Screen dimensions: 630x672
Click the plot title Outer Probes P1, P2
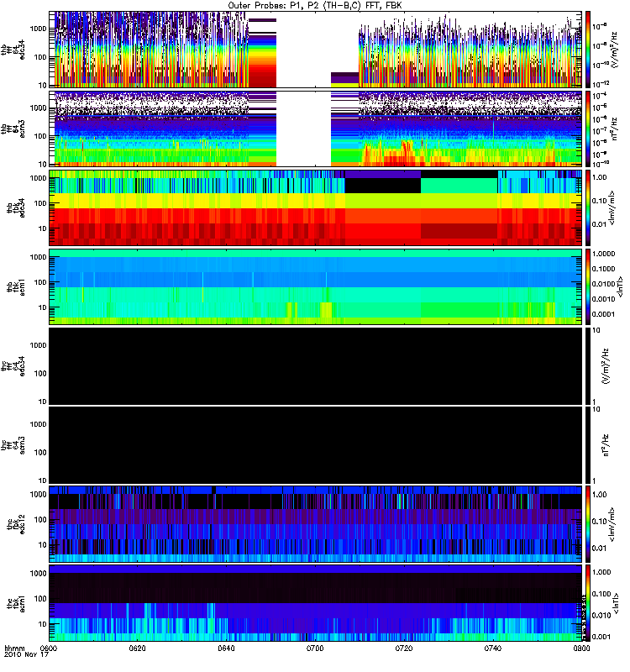(x=315, y=6)
